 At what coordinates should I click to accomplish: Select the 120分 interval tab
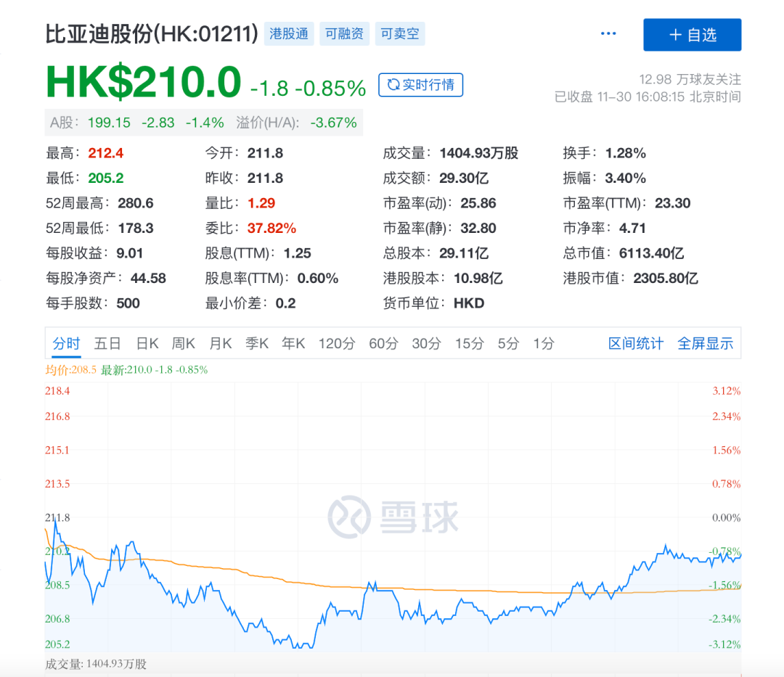337,343
